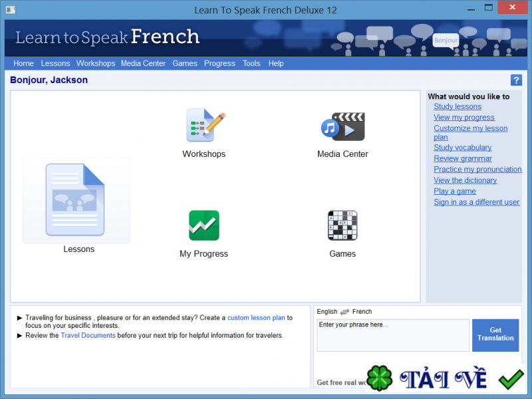Start Games by clicking the crossword icon

[x=342, y=225]
